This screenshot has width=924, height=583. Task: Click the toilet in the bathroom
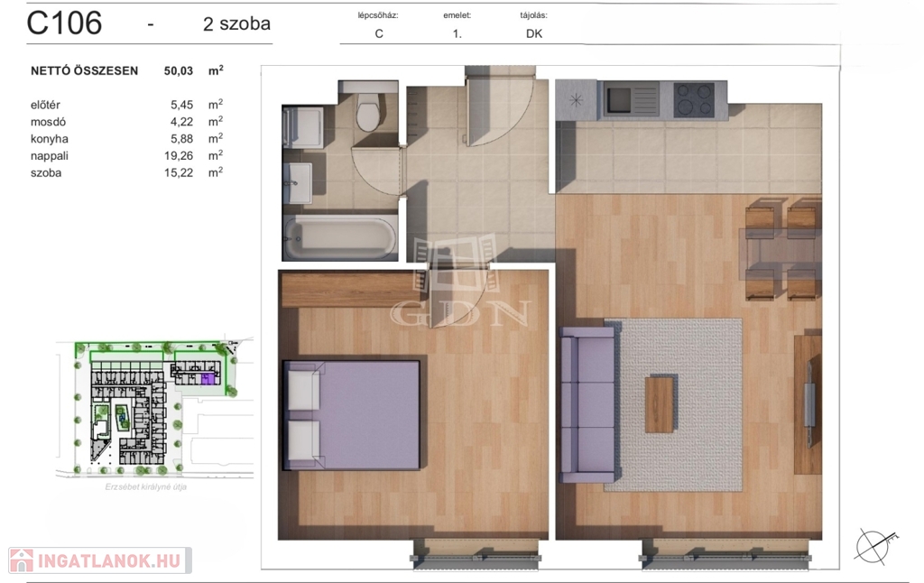click(x=368, y=111)
